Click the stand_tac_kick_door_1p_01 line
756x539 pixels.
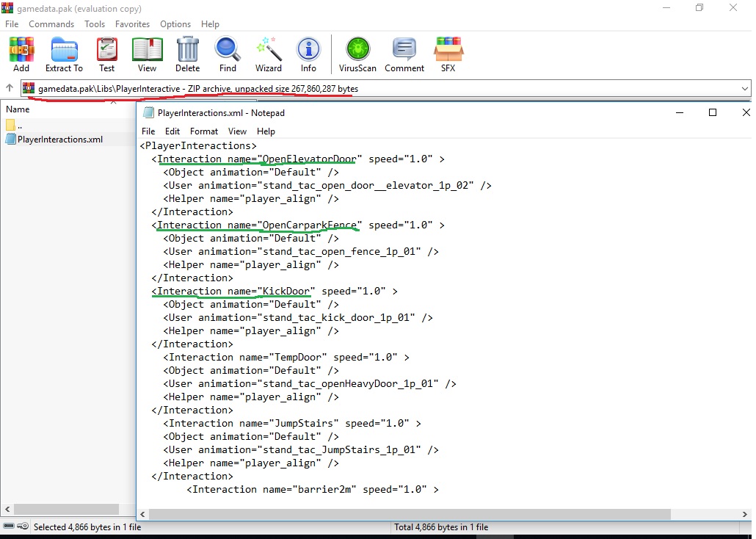298,318
